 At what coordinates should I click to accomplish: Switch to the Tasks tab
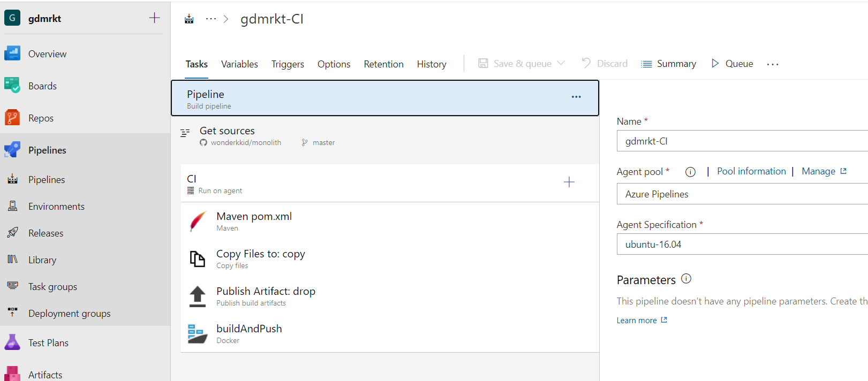click(197, 64)
